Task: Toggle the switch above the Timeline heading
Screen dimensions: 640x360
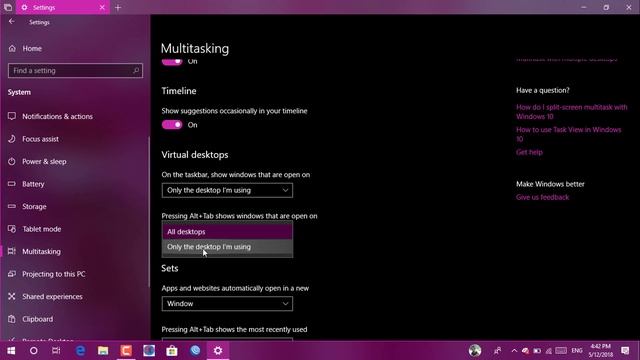Action: (x=172, y=62)
